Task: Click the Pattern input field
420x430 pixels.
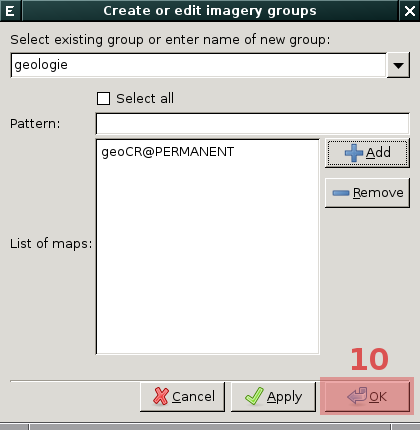Action: (253, 124)
